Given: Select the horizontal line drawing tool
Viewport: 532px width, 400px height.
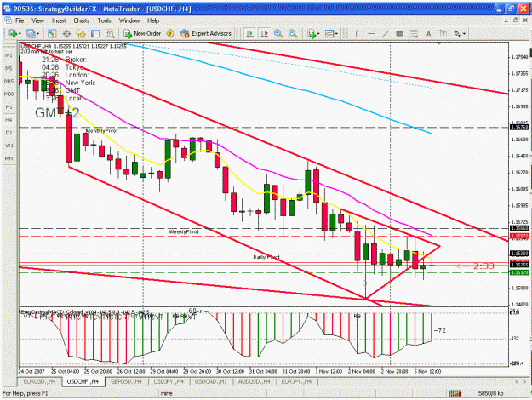Looking at the screenshot, I should coord(371,33).
